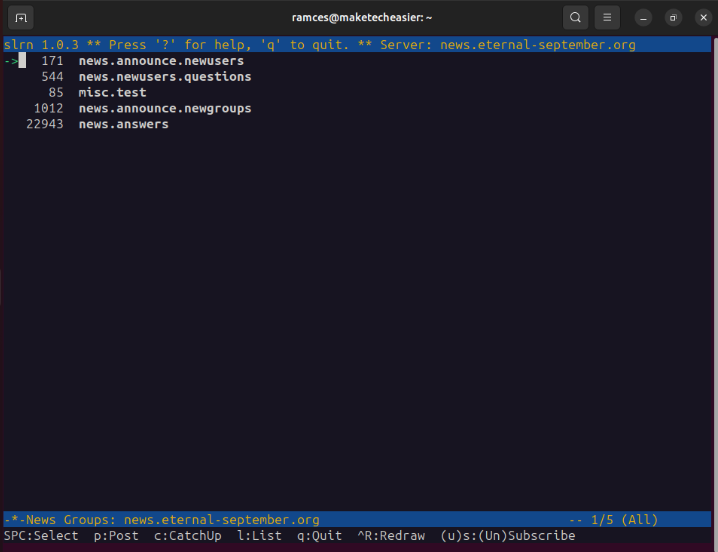The width and height of the screenshot is (718, 552).
Task: Click the window title ramces@maketecheasier
Action: 362,17
